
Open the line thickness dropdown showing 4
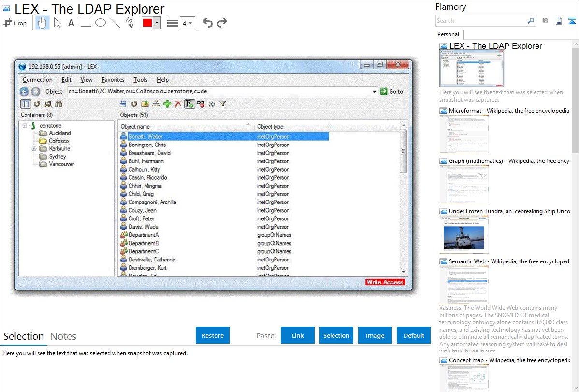(x=187, y=23)
